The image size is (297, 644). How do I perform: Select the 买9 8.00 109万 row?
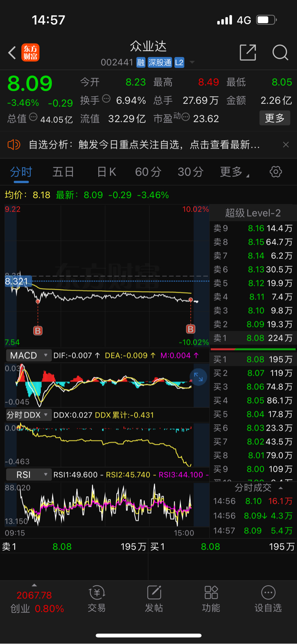(x=253, y=469)
